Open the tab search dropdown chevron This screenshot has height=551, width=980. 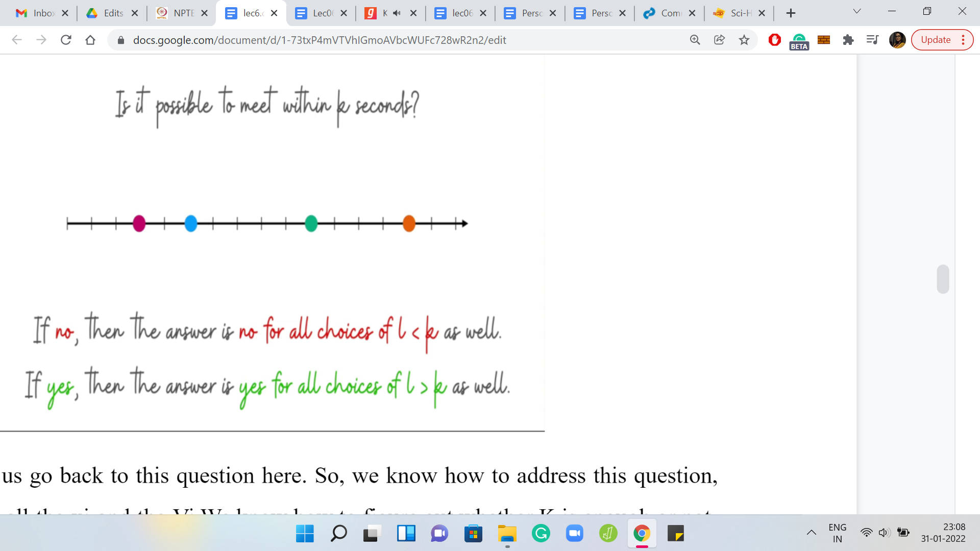coord(857,11)
